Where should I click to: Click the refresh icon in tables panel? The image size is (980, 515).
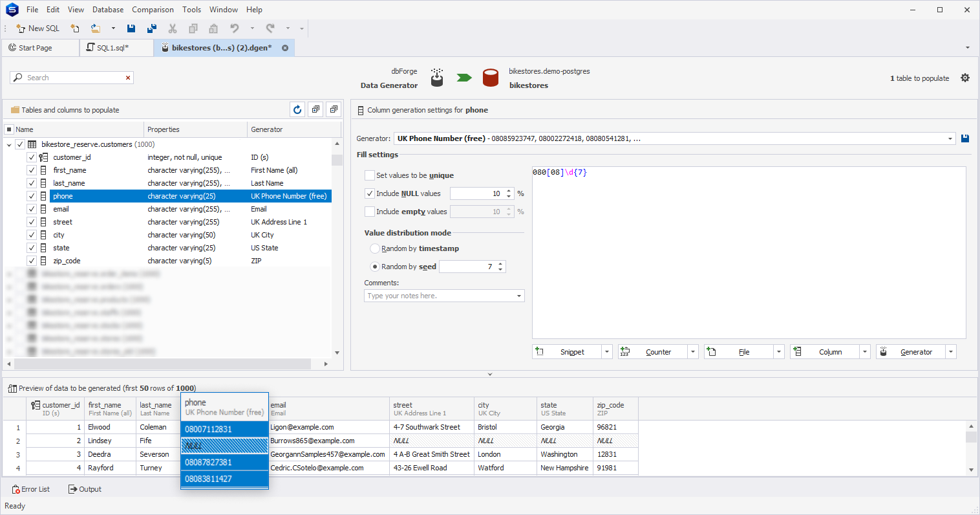(x=297, y=109)
